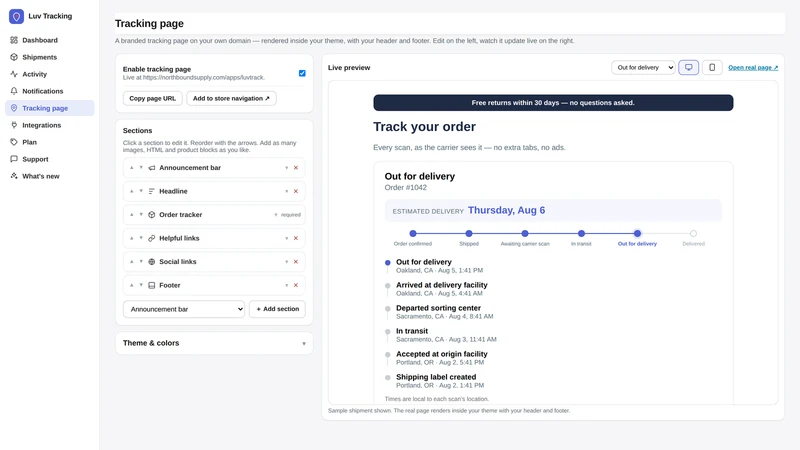Click the Luv Tracking logo icon
Screen dimensions: 800x450
coord(16,16)
